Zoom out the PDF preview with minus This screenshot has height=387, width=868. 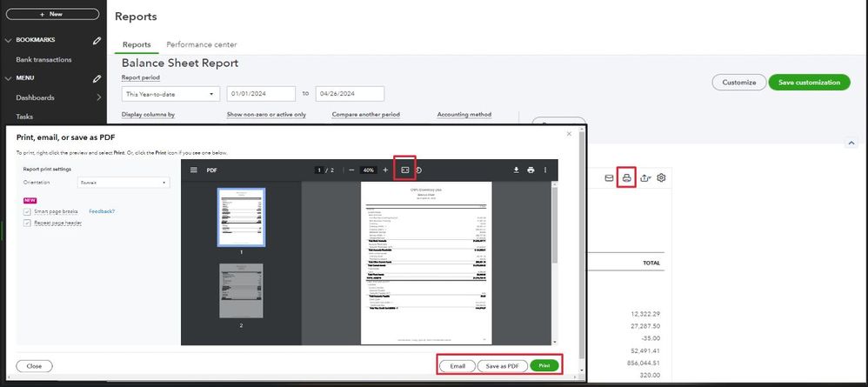(351, 170)
